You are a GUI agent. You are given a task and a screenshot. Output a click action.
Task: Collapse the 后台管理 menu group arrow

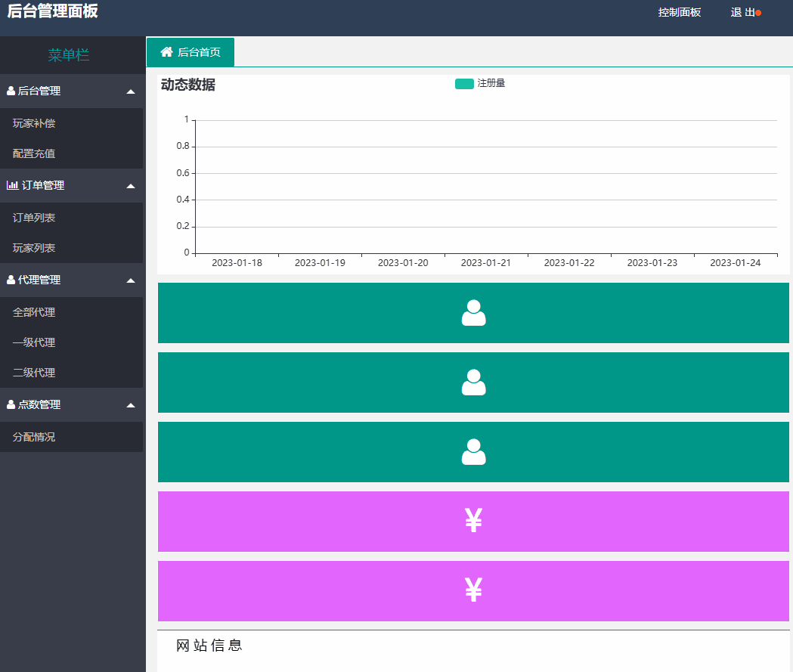tap(131, 91)
